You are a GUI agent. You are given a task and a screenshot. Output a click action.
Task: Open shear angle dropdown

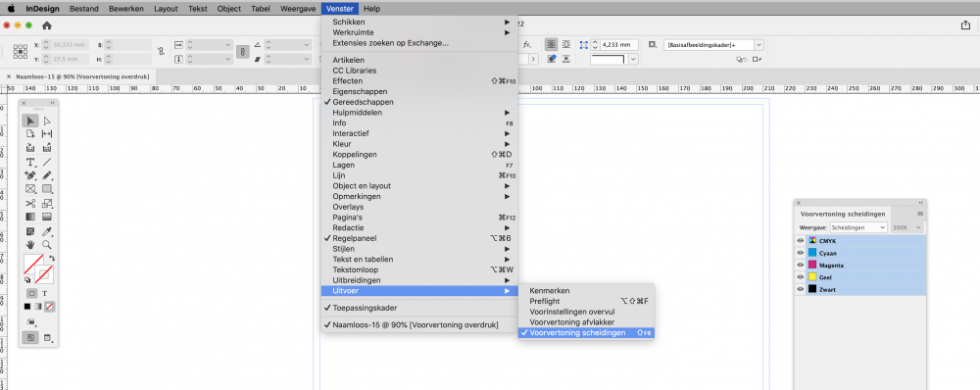307,60
